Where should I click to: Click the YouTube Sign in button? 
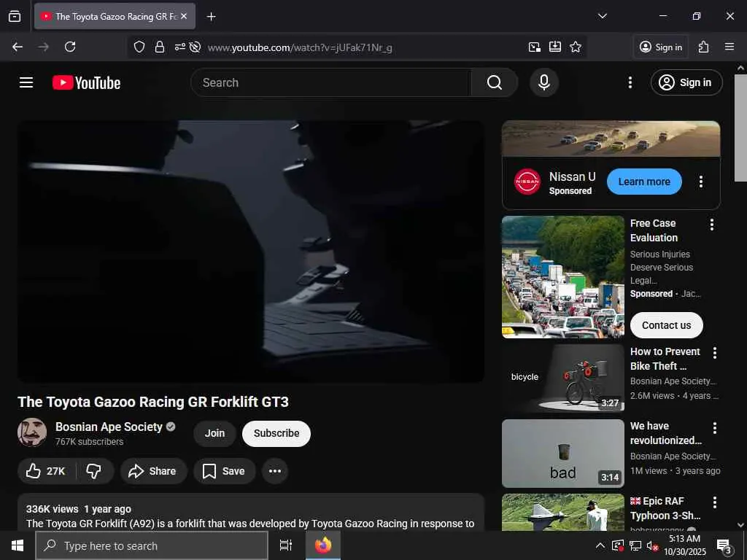click(x=686, y=82)
